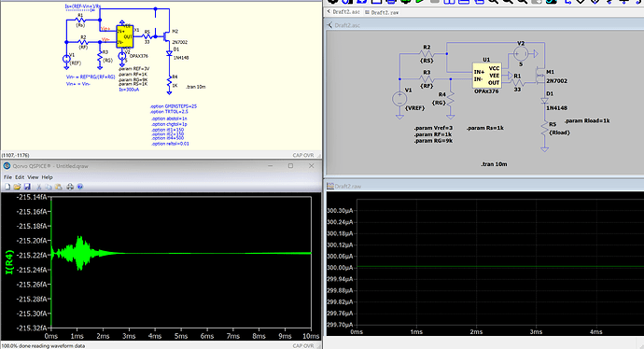The width and height of the screenshot is (644, 349).
Task: Click .param Vref=3 text in LTspice
Action: point(433,128)
